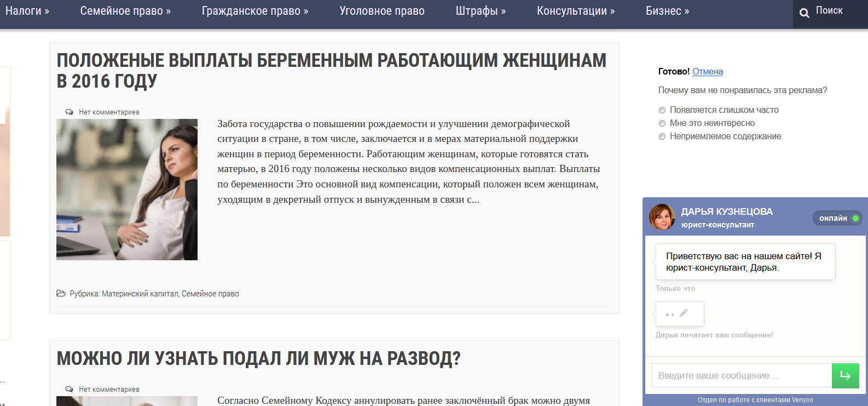This screenshot has width=868, height=406.
Task: Click the 'Только что' timestamp in chat
Action: click(675, 289)
